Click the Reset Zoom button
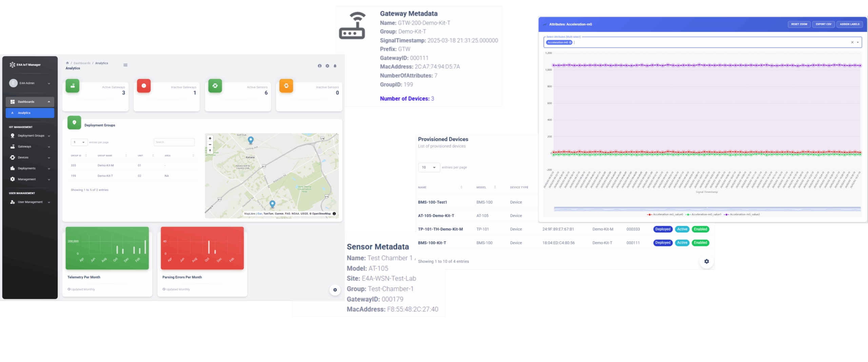Screen dimensions: 868x362 tap(799, 24)
